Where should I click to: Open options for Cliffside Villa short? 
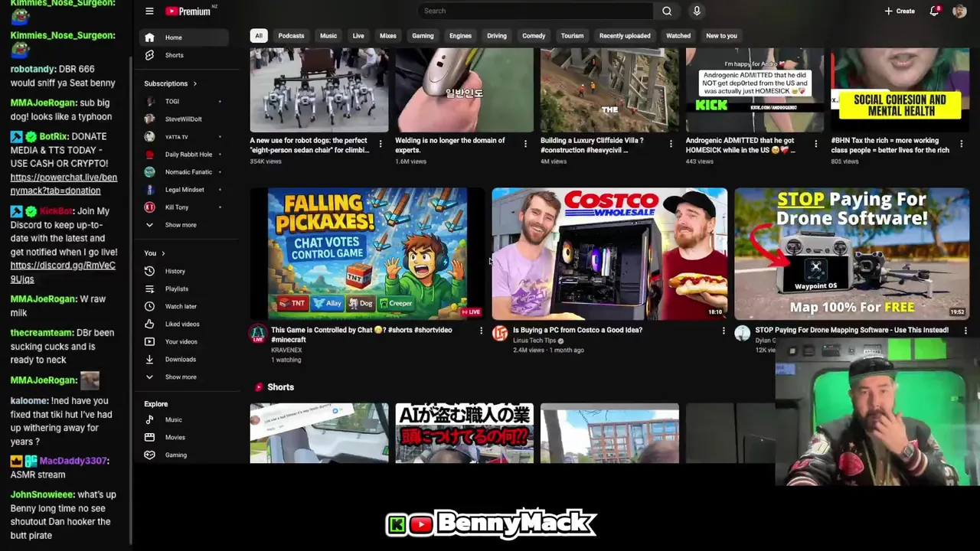[x=671, y=144]
